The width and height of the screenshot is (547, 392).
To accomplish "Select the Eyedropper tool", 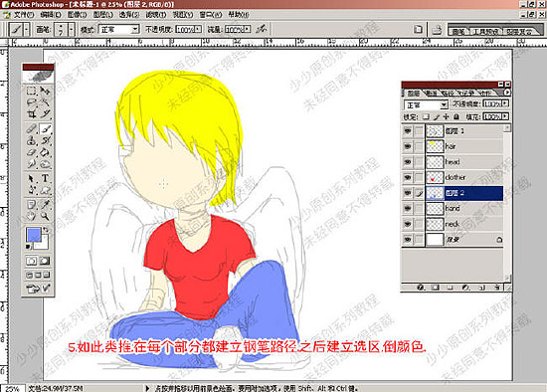I will tap(46, 204).
